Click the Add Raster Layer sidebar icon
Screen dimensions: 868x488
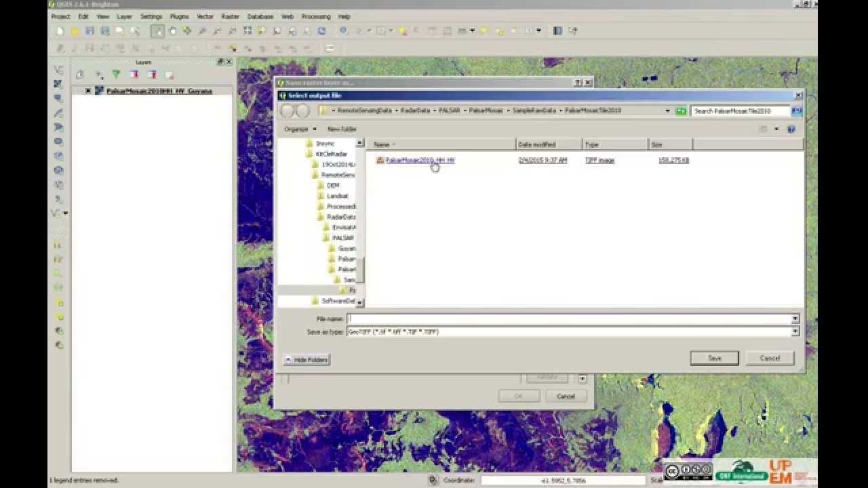point(59,84)
